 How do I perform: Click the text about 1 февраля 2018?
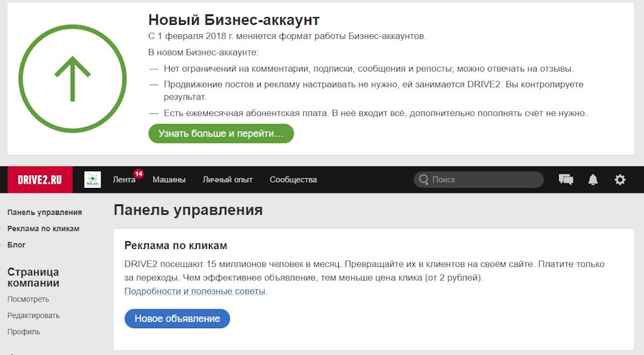(287, 36)
